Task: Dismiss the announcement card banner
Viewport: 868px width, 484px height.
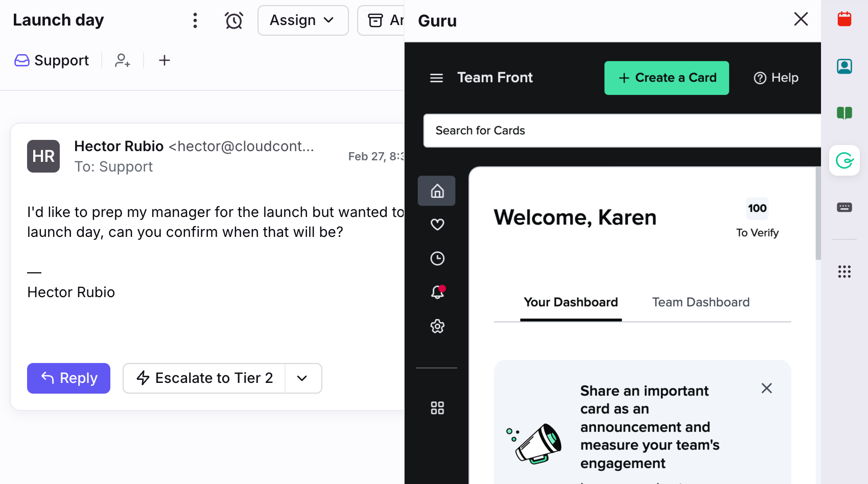Action: 766,389
